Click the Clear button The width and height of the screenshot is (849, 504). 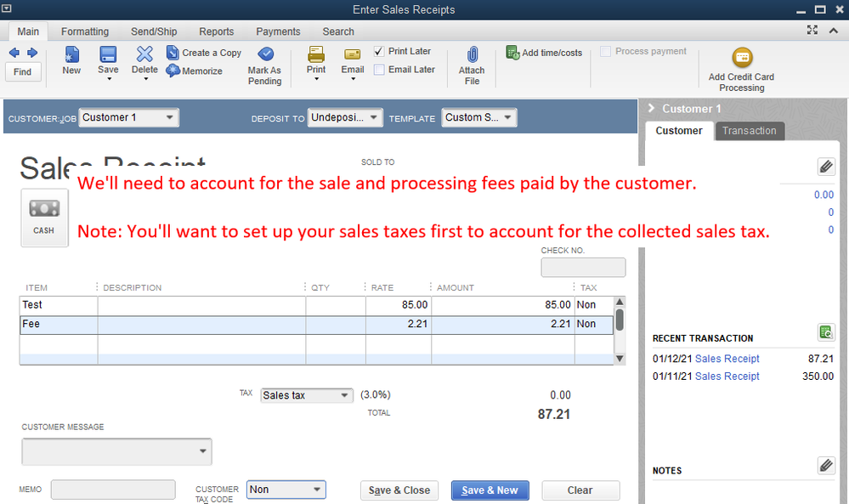tap(580, 490)
